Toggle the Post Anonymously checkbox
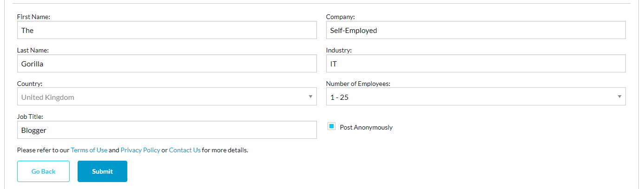644x189 pixels. (331, 126)
